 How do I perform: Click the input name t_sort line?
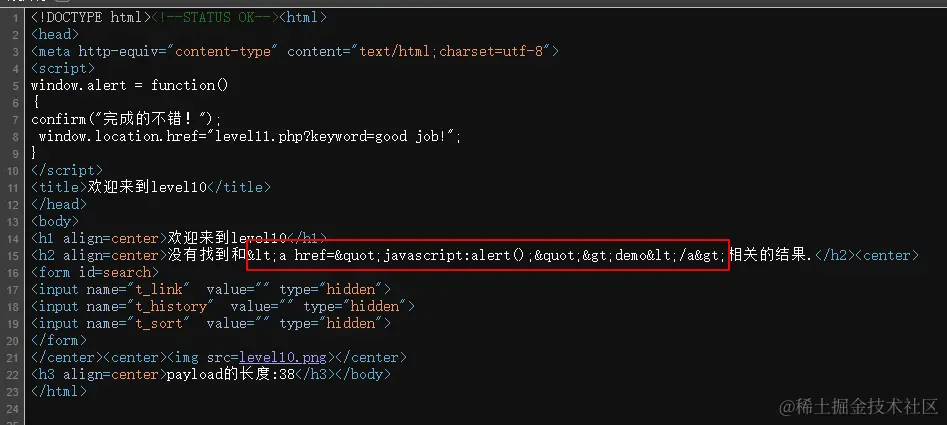click(211, 323)
